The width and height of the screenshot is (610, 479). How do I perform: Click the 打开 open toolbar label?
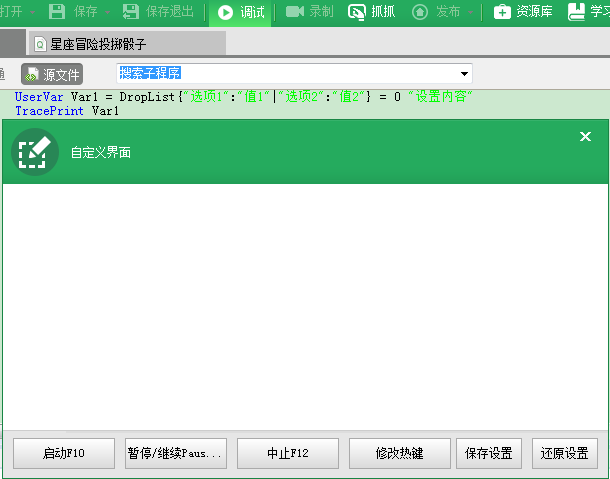point(11,12)
